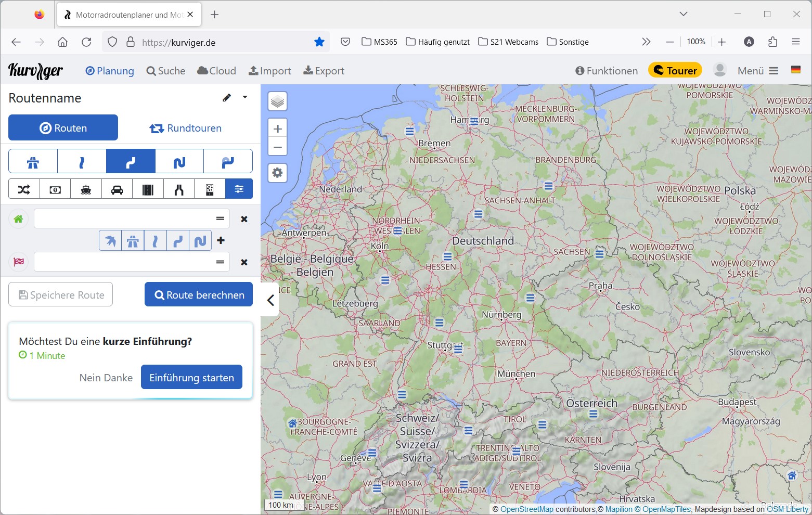This screenshot has width=812, height=515.
Task: Open map settings gear button
Action: tap(278, 173)
